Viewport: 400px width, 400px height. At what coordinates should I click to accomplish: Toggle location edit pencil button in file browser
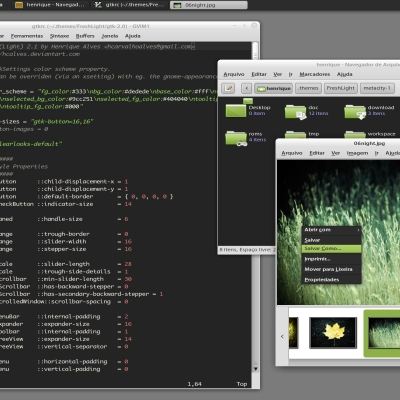pyautogui.click(x=229, y=88)
